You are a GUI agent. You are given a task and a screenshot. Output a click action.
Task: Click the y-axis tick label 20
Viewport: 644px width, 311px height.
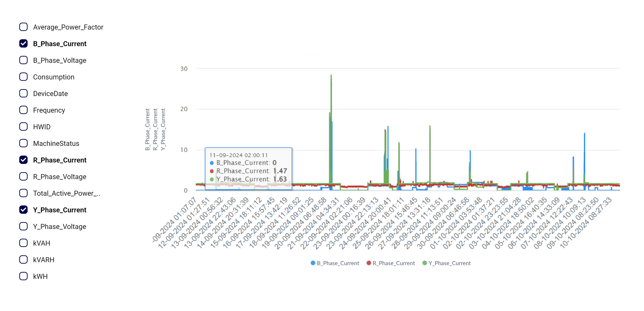(x=184, y=109)
